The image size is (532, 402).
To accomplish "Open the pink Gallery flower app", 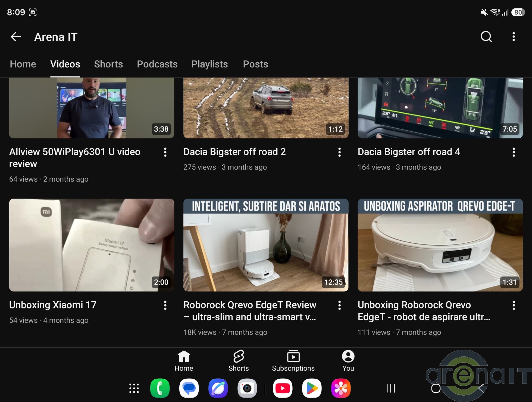I will [341, 388].
